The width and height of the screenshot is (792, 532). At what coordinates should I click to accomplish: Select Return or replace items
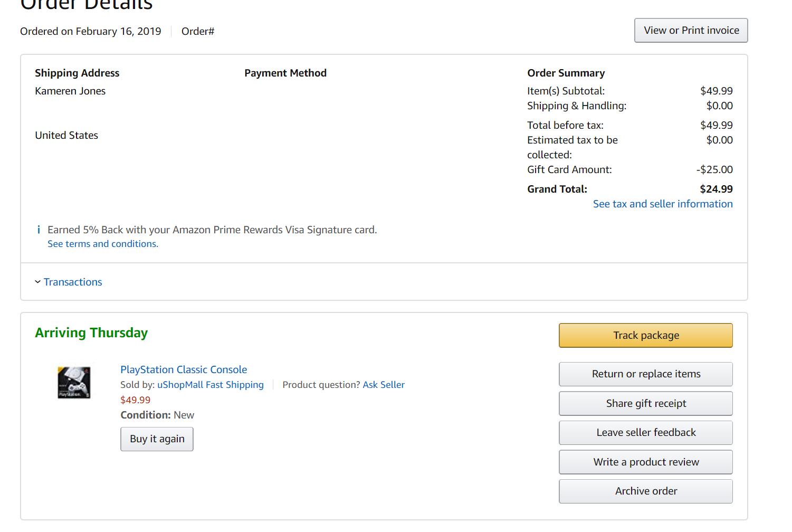pyautogui.click(x=646, y=374)
